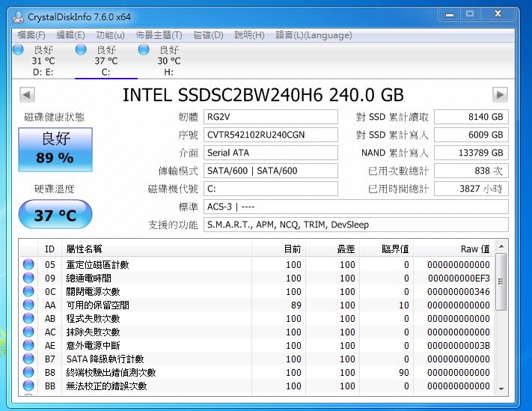Select the 重定位磁區計數 attribute row
This screenshot has width=532, height=411.
click(x=257, y=264)
